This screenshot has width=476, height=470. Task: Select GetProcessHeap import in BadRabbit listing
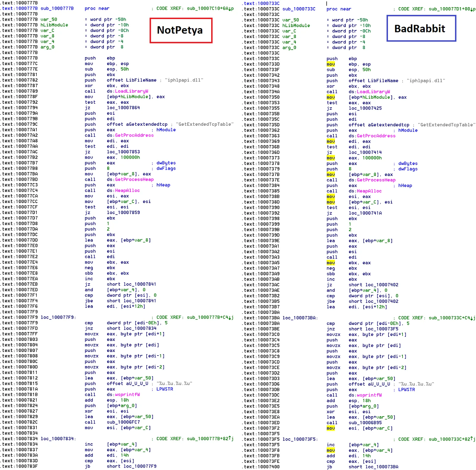376,180
